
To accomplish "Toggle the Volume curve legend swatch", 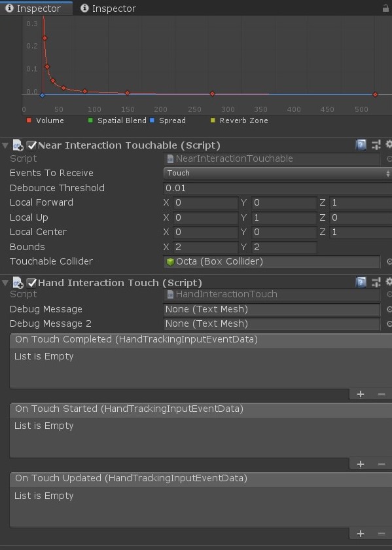I will pyautogui.click(x=29, y=120).
